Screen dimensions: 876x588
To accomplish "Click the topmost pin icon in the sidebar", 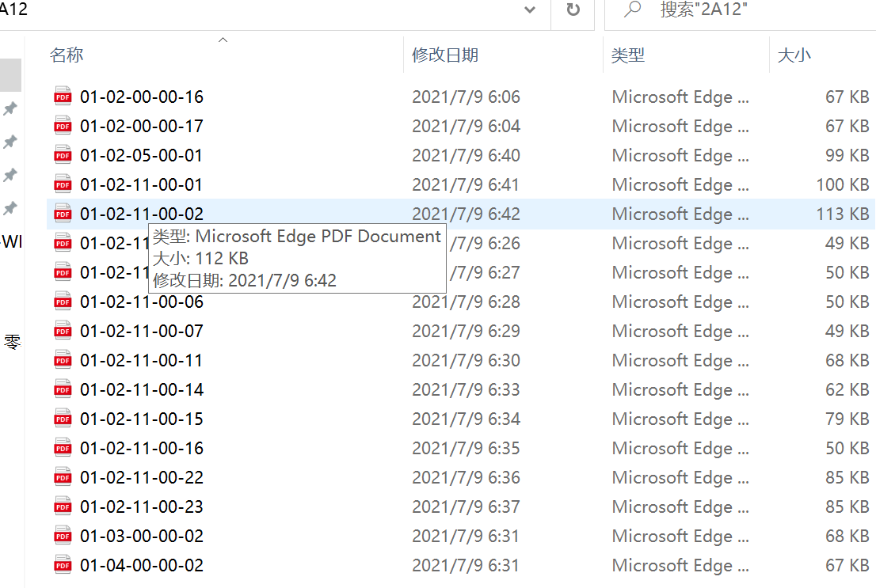I will 11,108.
